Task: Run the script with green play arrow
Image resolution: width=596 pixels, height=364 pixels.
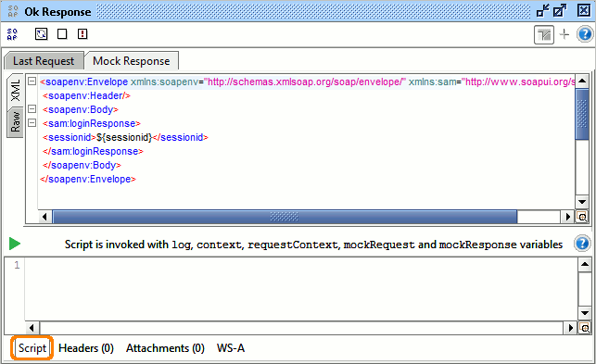Action: 15,244
